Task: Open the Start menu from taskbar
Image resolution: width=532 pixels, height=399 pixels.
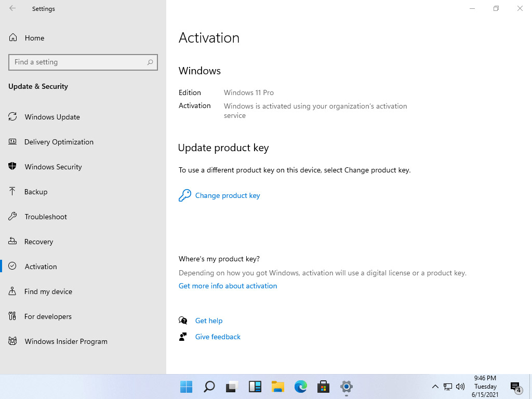Action: [187, 387]
